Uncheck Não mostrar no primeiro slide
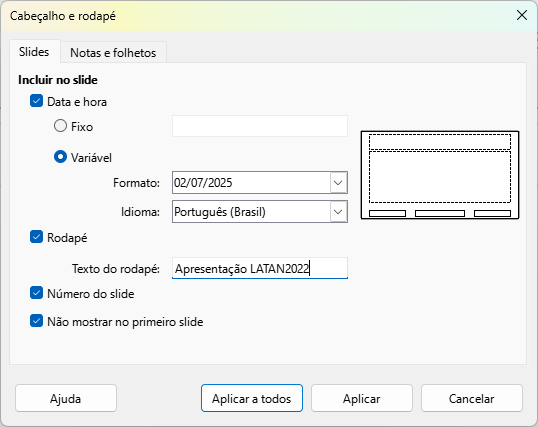538x427 pixels. [x=36, y=321]
